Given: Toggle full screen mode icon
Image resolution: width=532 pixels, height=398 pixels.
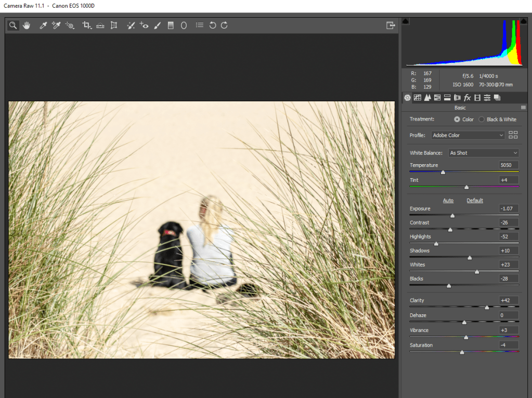Looking at the screenshot, I should point(391,25).
